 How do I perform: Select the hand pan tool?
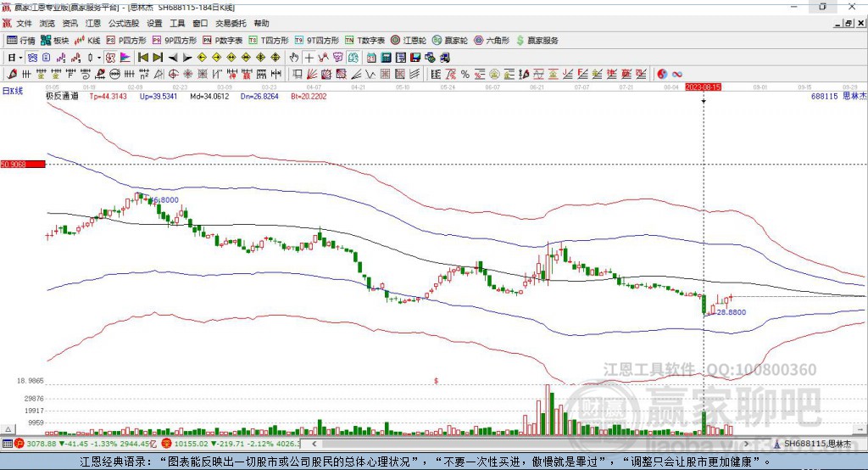[294, 58]
